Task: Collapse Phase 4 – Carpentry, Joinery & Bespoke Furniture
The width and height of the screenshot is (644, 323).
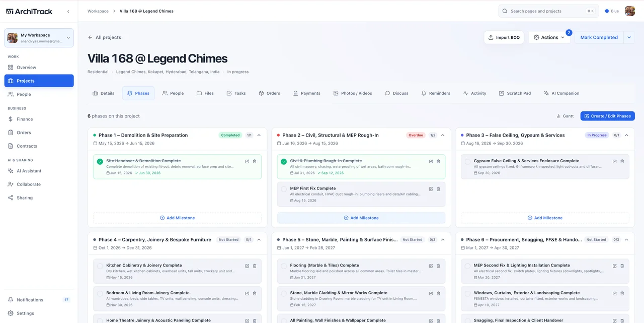Action: 259,240
